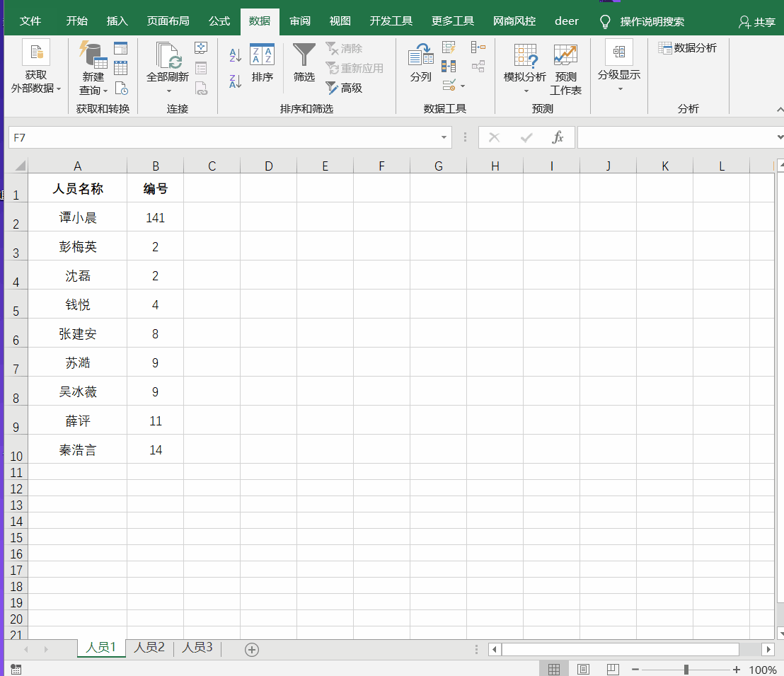This screenshot has width=784, height=676.
Task: Click the 数据分析 (Data Analysis) icon
Action: [x=687, y=47]
